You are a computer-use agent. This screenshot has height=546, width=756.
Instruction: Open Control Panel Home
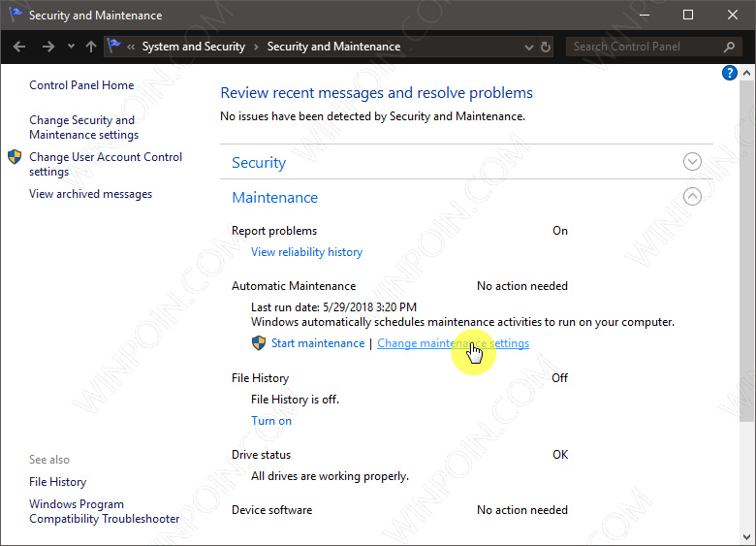click(x=81, y=85)
